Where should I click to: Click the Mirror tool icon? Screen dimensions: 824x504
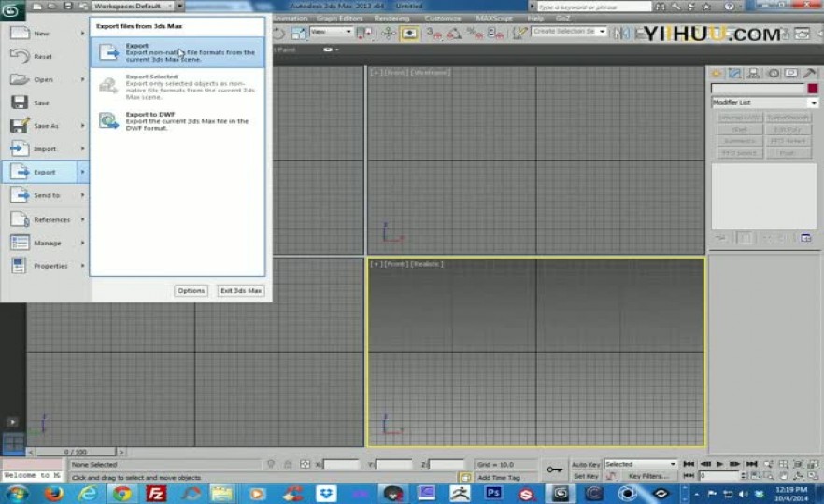pyautogui.click(x=621, y=34)
